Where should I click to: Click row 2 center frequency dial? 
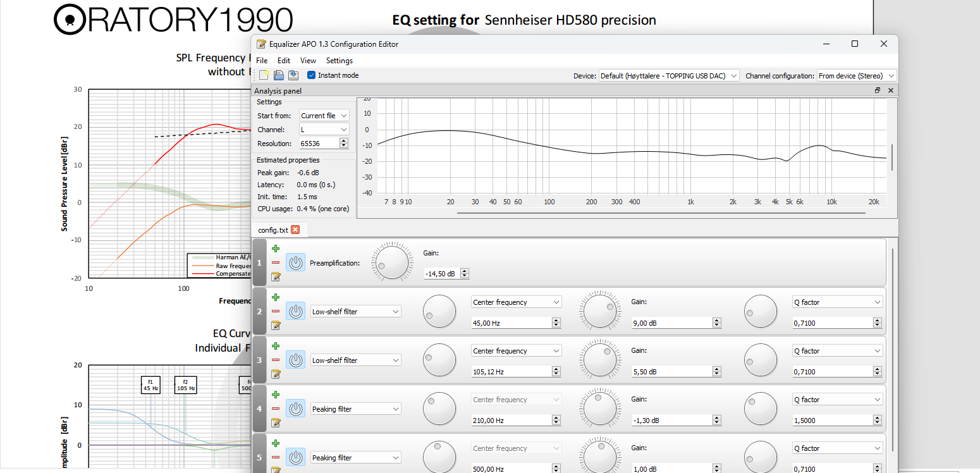pyautogui.click(x=439, y=311)
